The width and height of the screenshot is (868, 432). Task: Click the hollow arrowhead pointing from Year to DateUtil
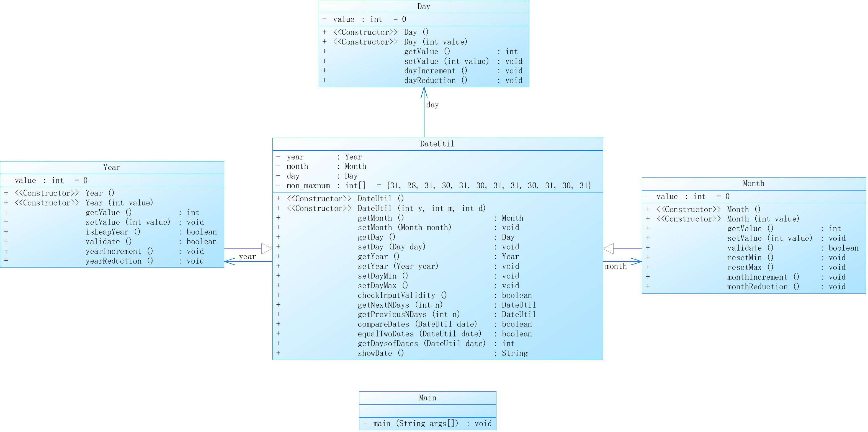tap(266, 249)
